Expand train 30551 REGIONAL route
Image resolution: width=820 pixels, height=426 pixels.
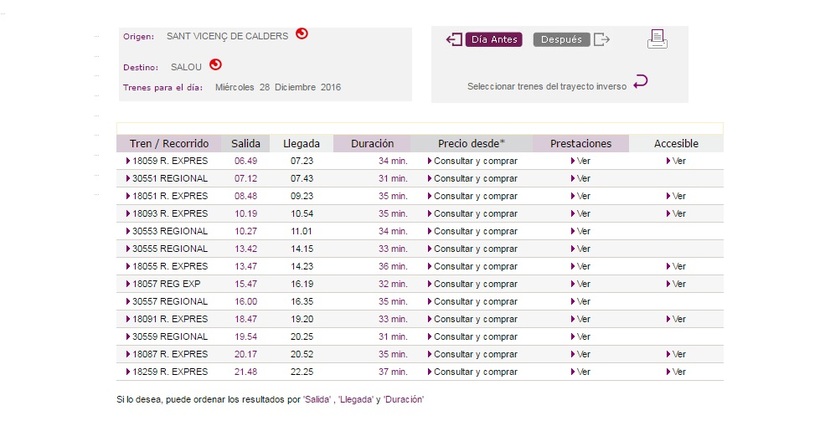pyautogui.click(x=167, y=178)
